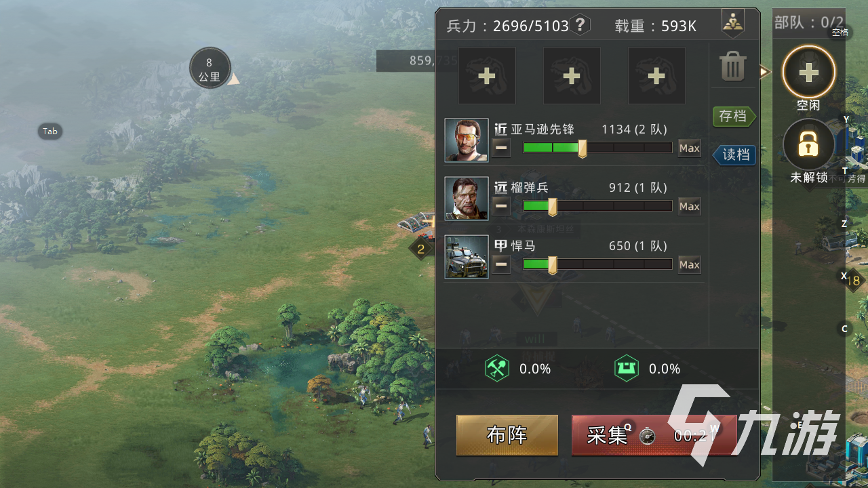Screen dimensions: 868x488
Task: Add a hero in the first plus slot
Action: (487, 76)
